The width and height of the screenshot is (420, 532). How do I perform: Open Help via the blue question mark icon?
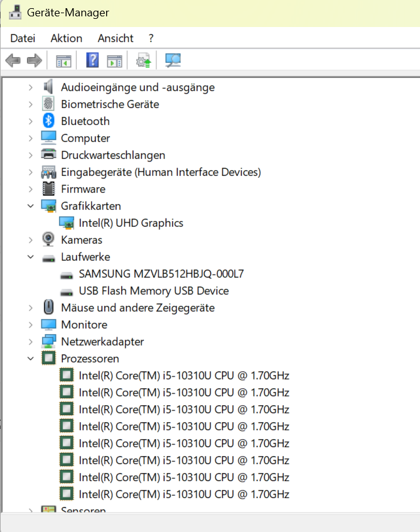click(92, 60)
